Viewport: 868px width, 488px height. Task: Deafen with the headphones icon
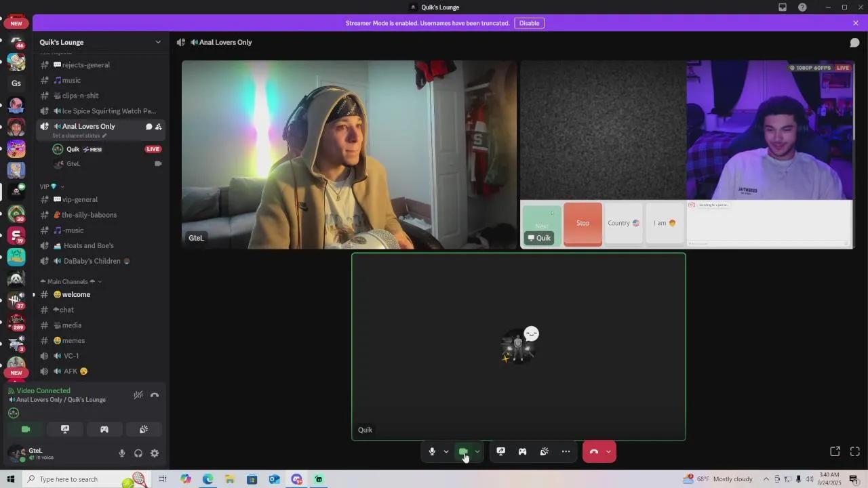[x=138, y=453]
